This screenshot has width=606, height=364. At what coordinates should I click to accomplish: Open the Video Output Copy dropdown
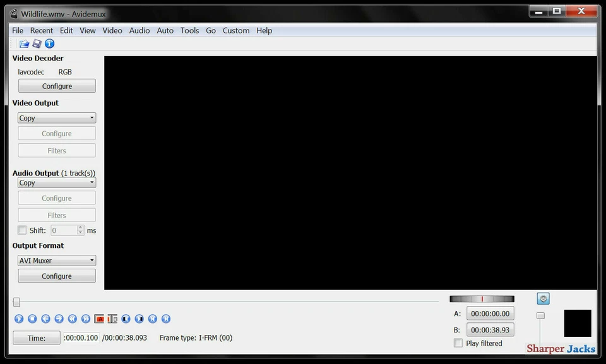(x=56, y=117)
